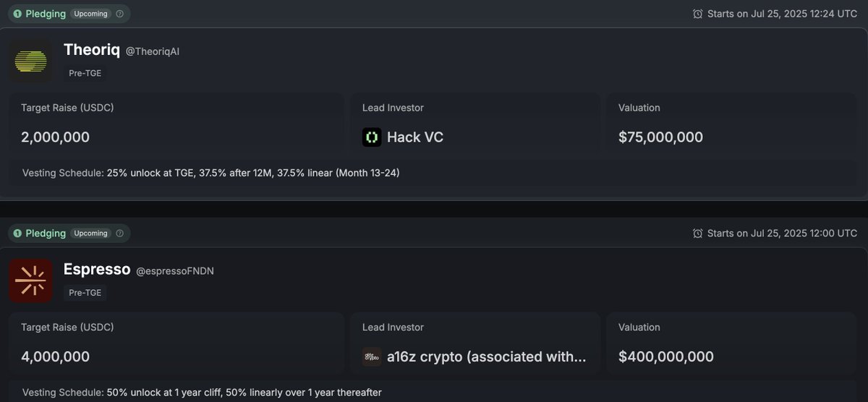Click Espresso's Pre-TGE tag

[x=85, y=293]
